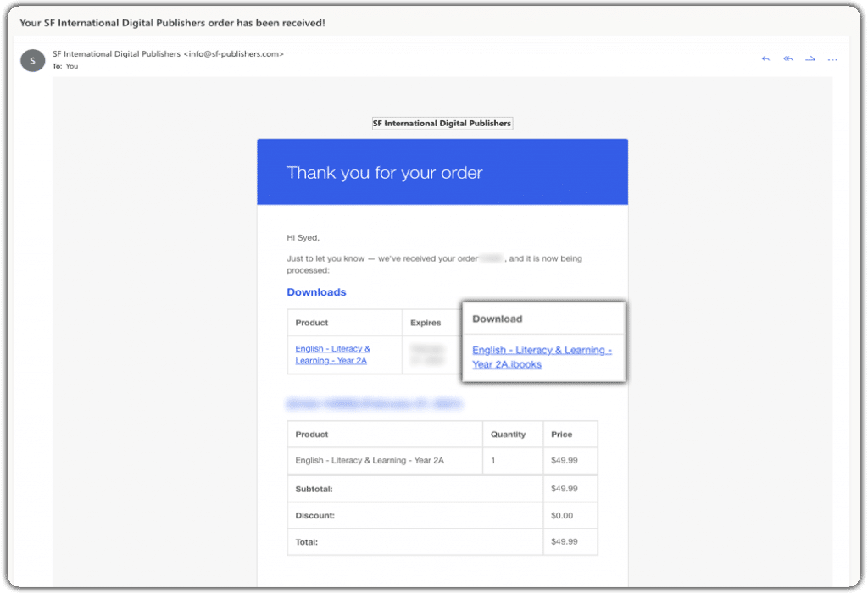Click the Reply arrow icon

pos(765,58)
